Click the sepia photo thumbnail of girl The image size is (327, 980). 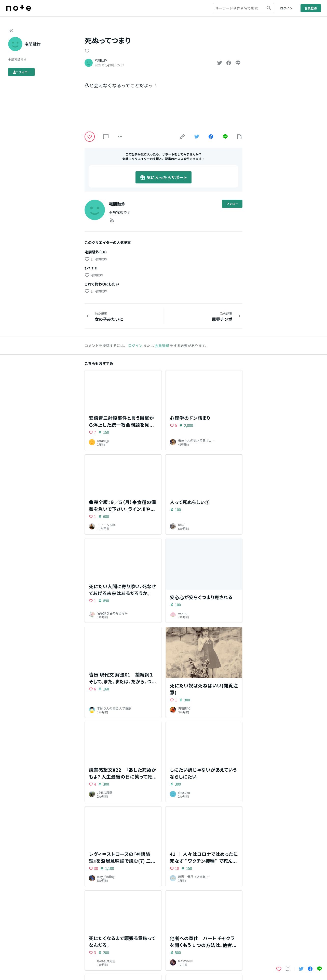pyautogui.click(x=204, y=653)
